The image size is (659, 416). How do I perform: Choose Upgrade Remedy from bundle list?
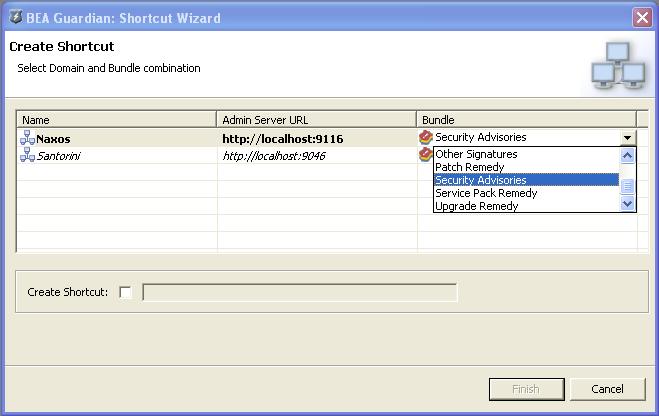coord(526,206)
